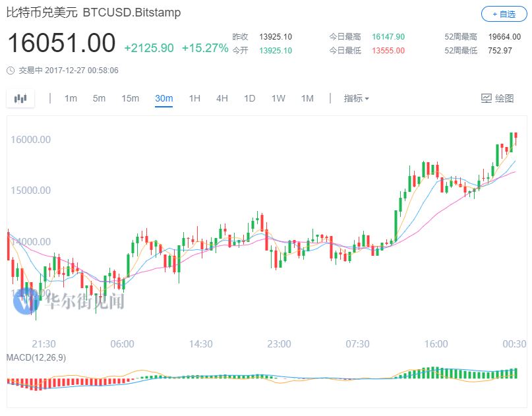Screen dimensions: 532x416
Task: Click the 00:30 time axis label
Action: 514,344
